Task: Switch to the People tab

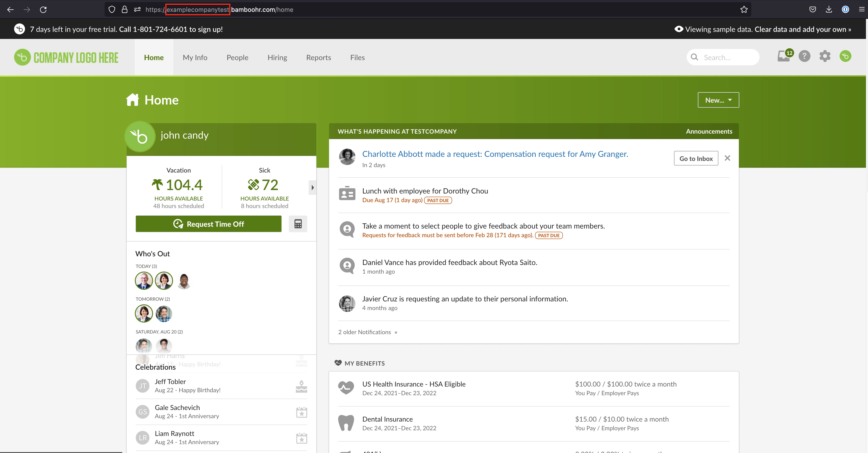Action: tap(237, 57)
